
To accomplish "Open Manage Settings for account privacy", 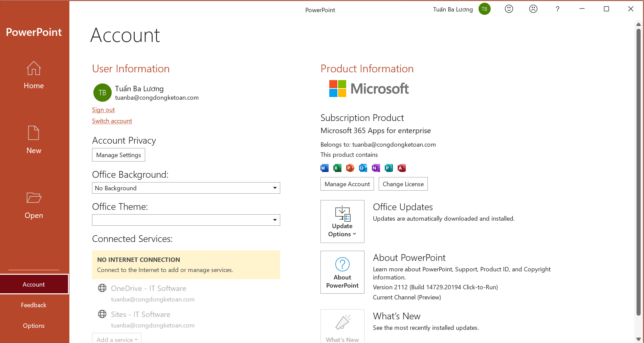I will [x=118, y=155].
